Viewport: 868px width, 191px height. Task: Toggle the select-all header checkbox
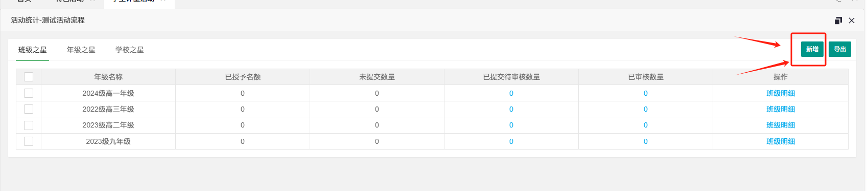29,77
